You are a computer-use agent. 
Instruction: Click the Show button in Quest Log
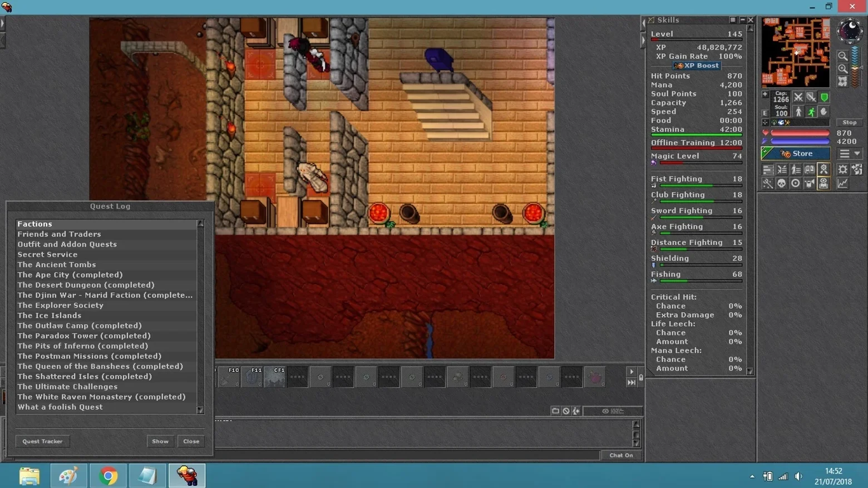(160, 441)
